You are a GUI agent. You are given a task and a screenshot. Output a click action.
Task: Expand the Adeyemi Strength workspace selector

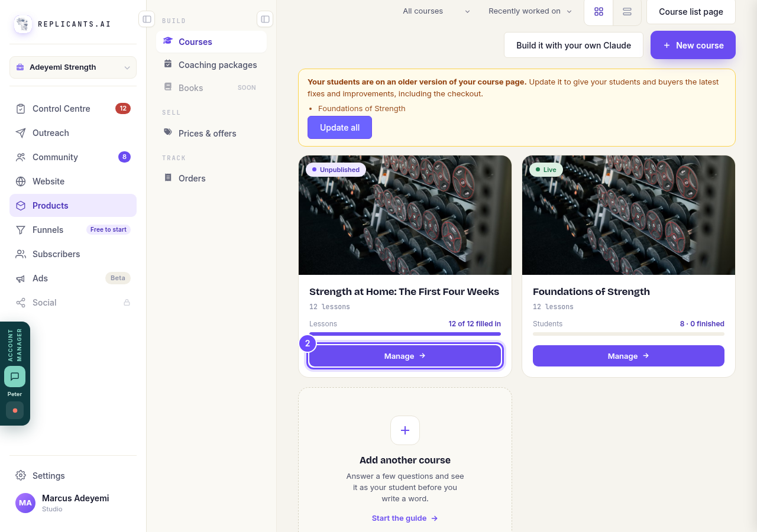(73, 67)
